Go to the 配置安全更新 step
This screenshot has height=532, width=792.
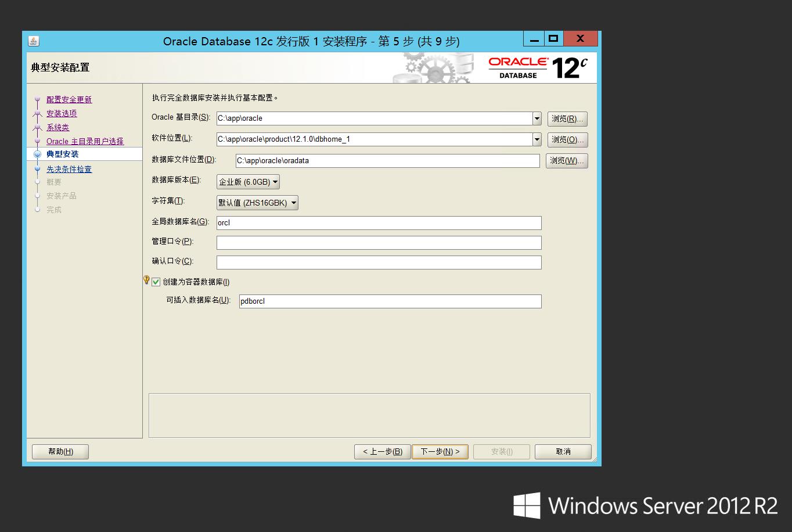69,99
